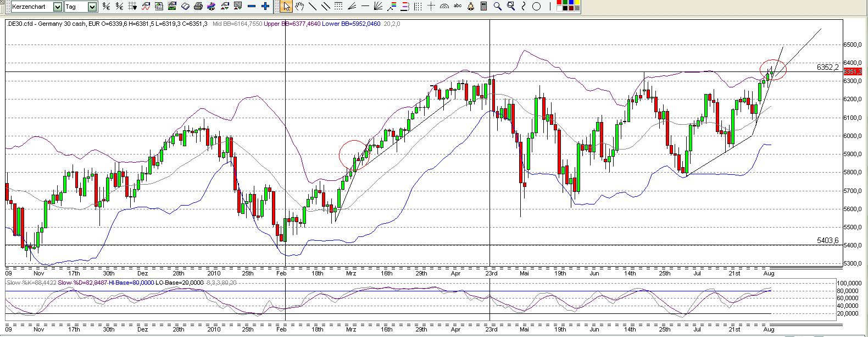
Task: Click the 6500,0 price axis label
Action: click(x=852, y=45)
